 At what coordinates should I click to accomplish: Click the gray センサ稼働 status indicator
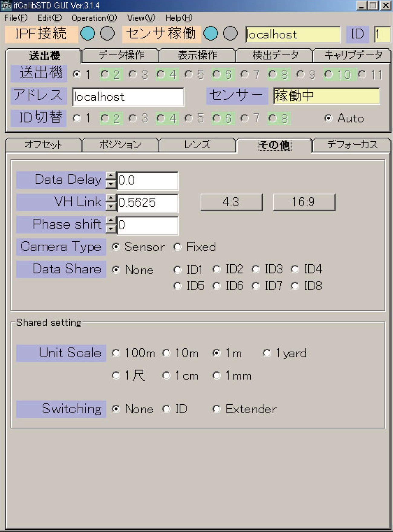(230, 33)
